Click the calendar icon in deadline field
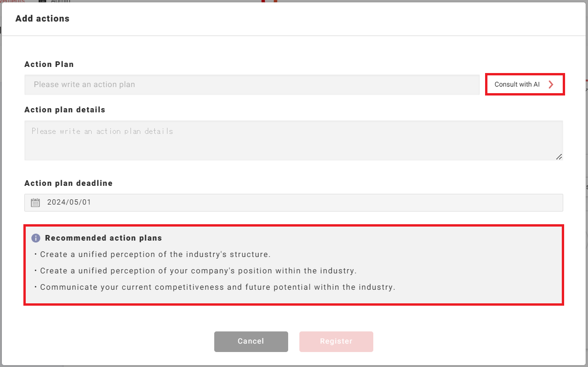588x367 pixels. [36, 203]
